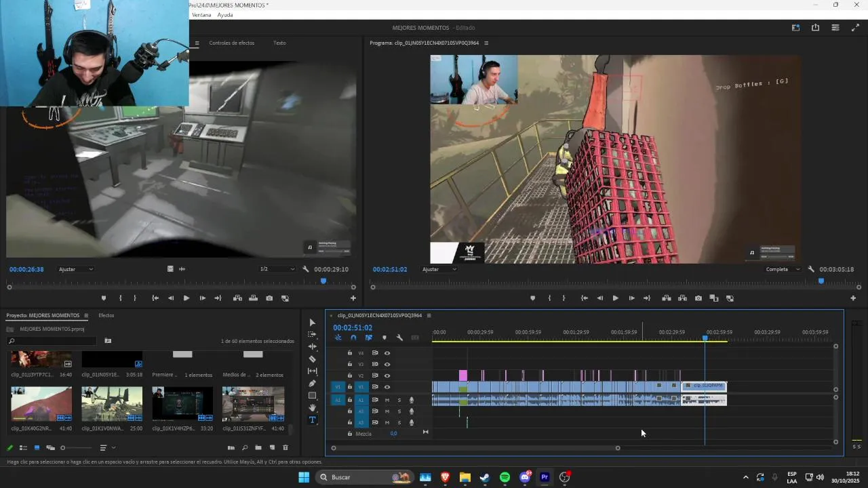Click Lift button in Program monitor

(667, 298)
